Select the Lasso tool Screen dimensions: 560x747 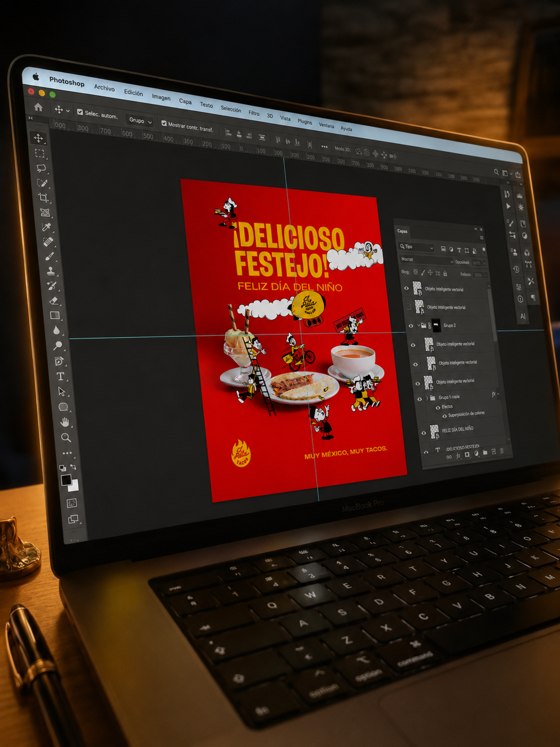[41, 168]
